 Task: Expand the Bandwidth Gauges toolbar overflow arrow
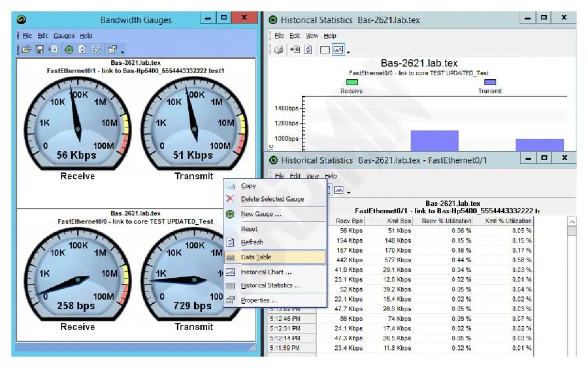pyautogui.click(x=123, y=52)
